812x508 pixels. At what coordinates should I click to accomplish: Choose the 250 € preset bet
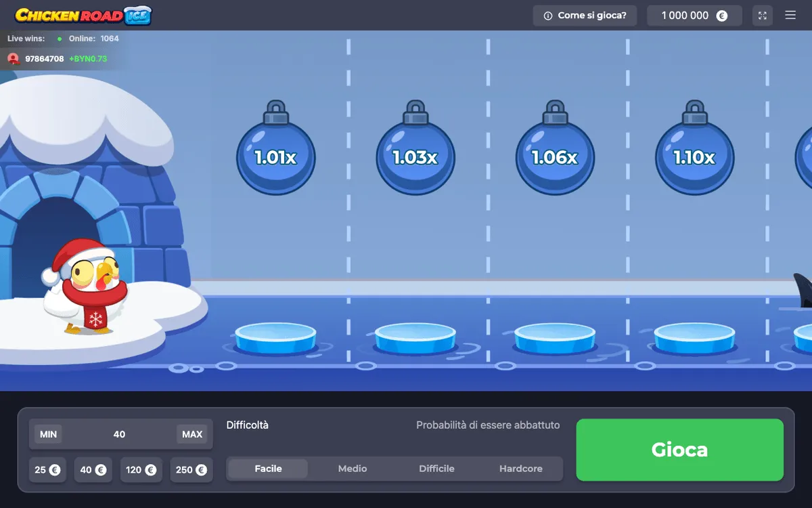click(x=191, y=469)
